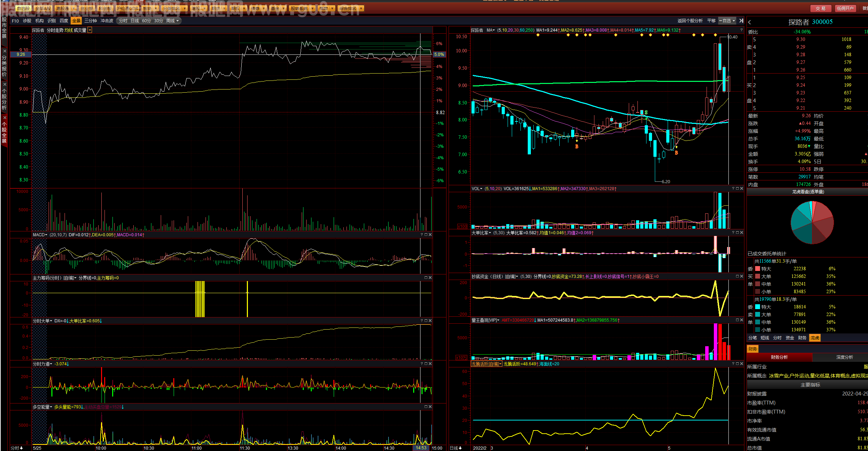Click the 交易 trade button

pyautogui.click(x=821, y=9)
